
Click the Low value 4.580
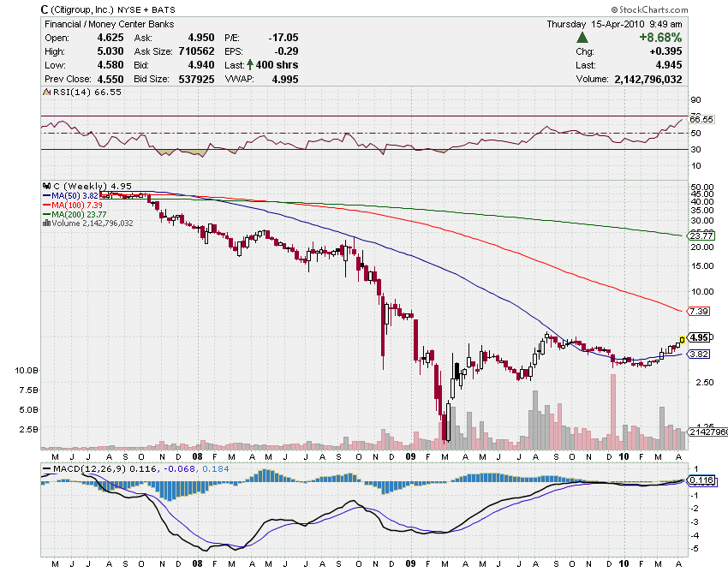point(110,65)
